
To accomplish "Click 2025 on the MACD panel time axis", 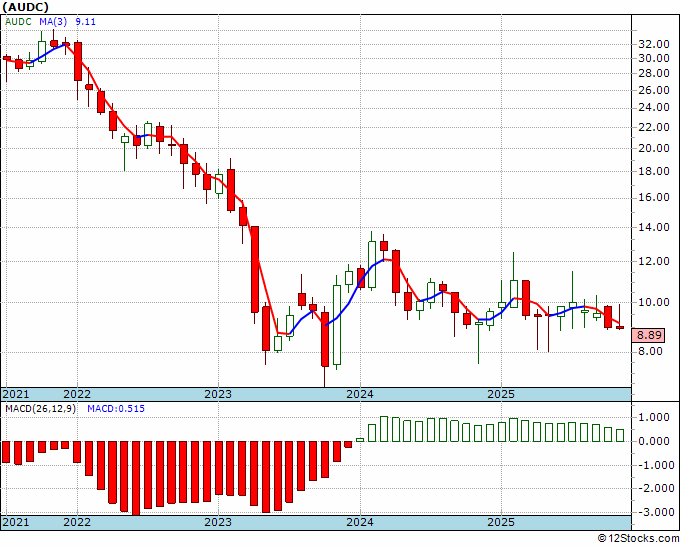I will coord(501,522).
